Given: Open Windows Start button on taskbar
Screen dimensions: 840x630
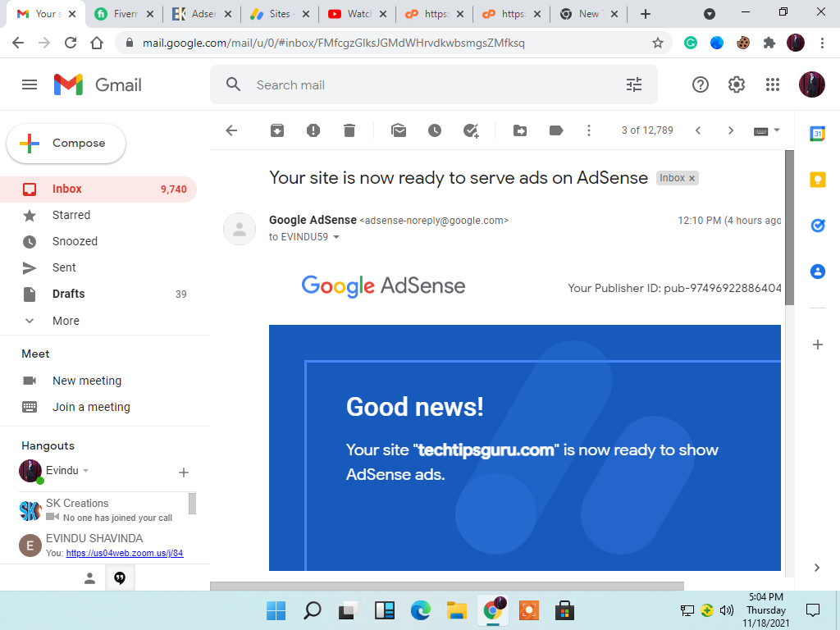Looking at the screenshot, I should [276, 610].
